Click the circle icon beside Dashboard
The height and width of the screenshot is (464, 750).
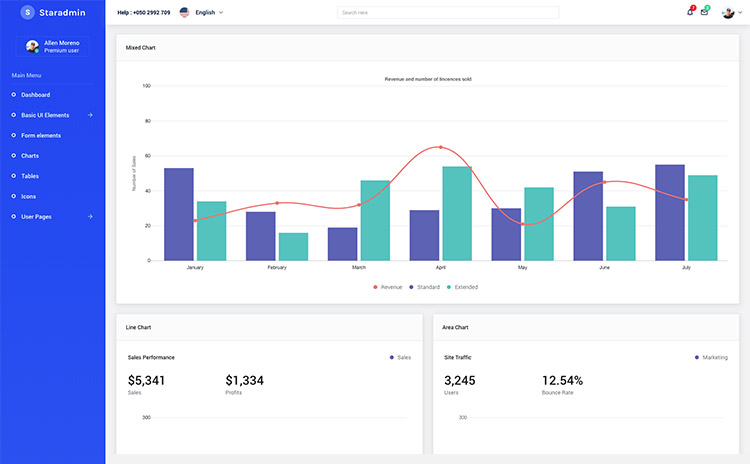point(13,95)
